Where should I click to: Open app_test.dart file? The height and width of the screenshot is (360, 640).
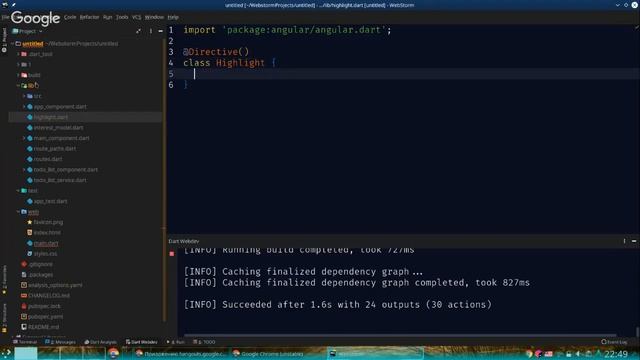tap(50, 201)
